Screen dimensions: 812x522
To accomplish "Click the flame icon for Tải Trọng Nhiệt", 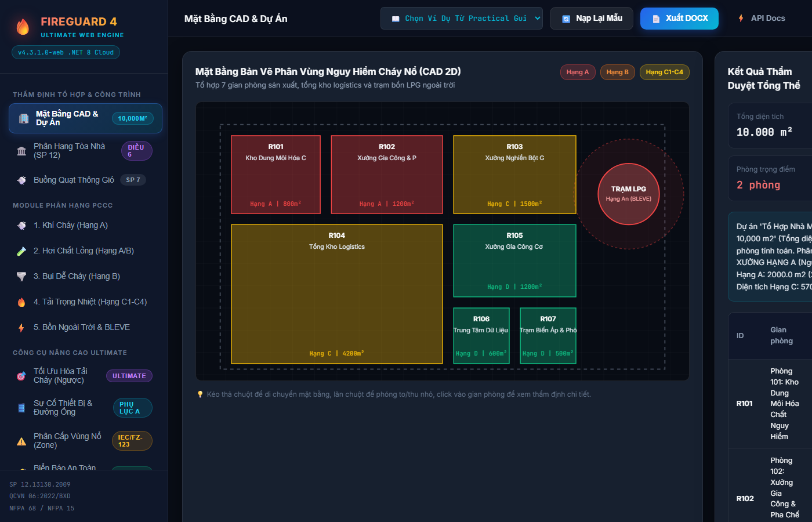I will (21, 302).
